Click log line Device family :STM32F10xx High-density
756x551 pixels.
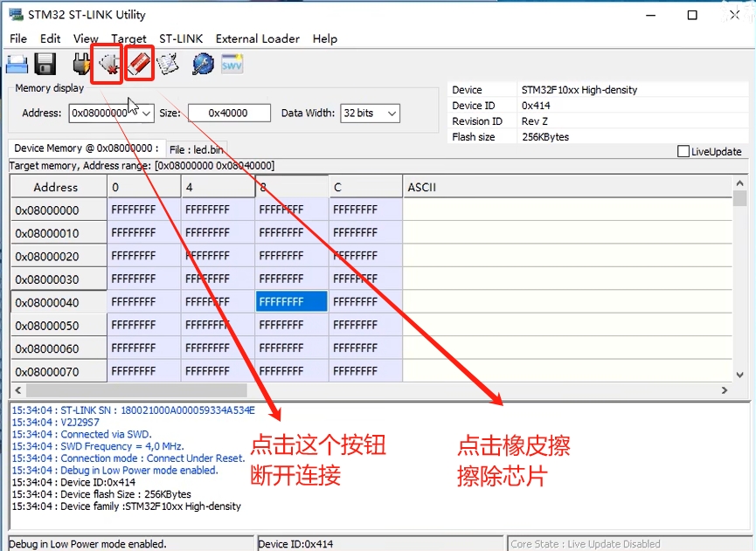[x=127, y=506]
